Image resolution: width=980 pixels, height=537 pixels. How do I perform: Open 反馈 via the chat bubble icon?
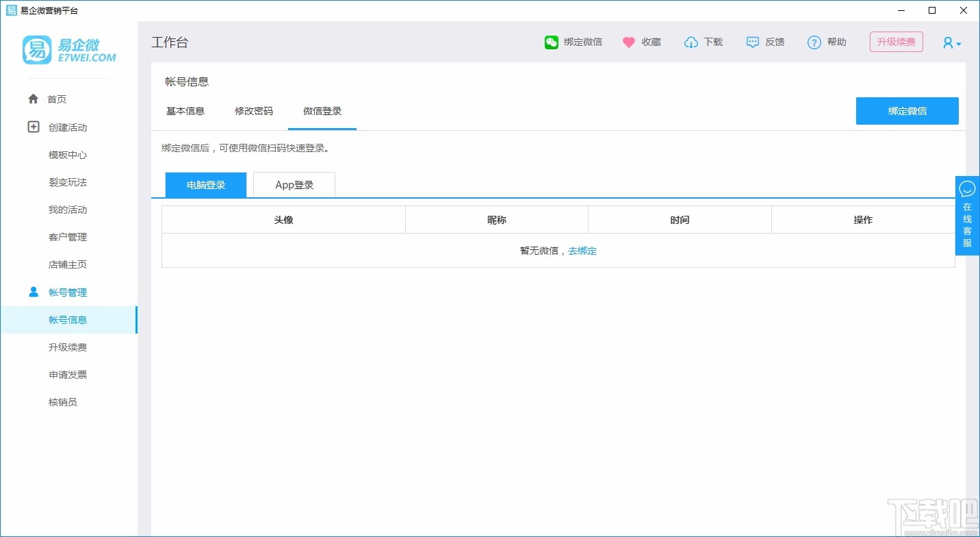pyautogui.click(x=753, y=42)
